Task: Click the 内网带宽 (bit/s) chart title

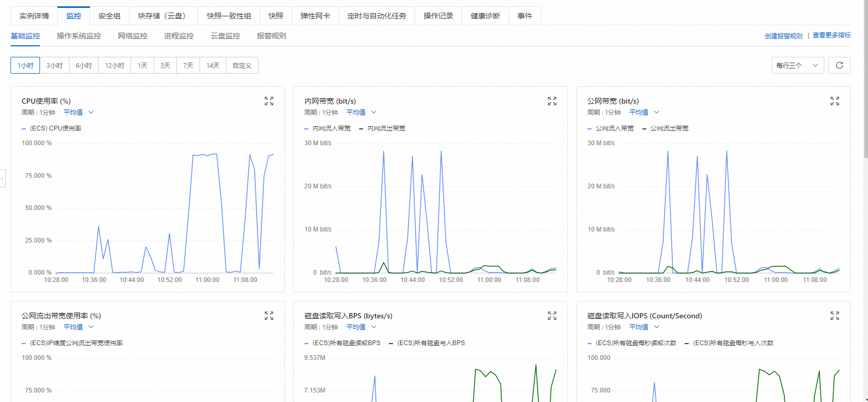Action: [330, 101]
